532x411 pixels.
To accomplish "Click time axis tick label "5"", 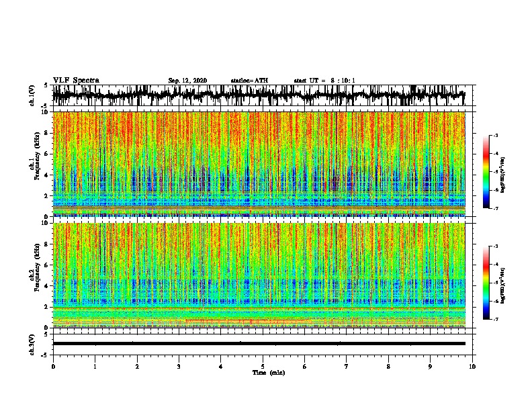I will coord(263,367).
